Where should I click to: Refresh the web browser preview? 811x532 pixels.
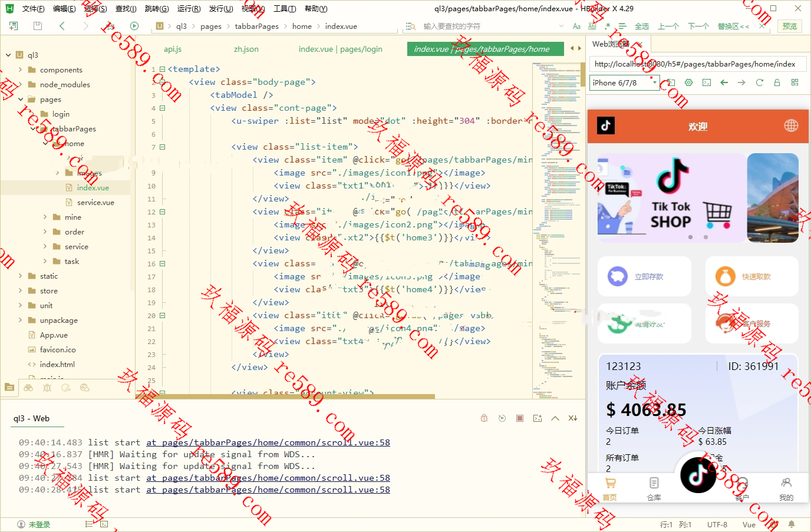tap(759, 82)
